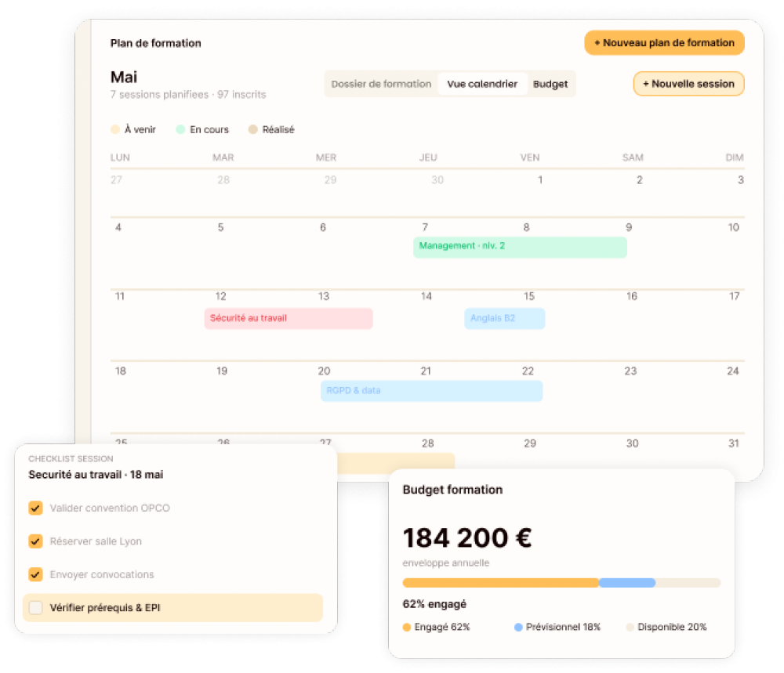
Task: Click '+ Nouveau plan de formation' button
Action: [664, 43]
